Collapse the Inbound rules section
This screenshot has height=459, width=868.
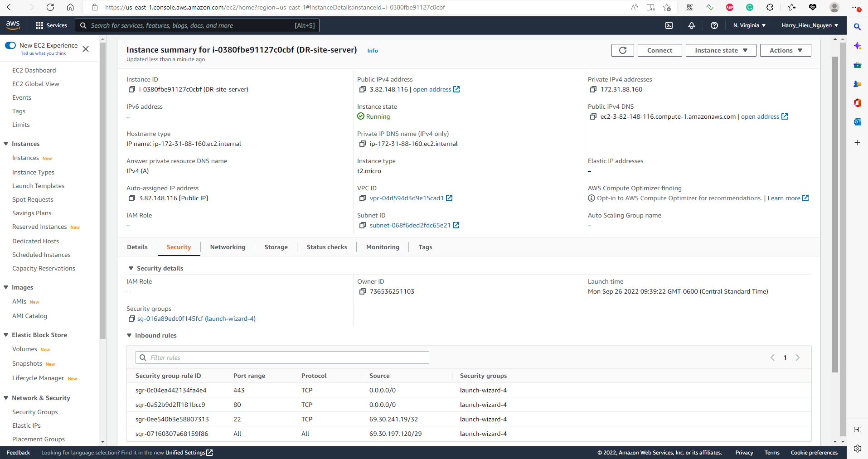(130, 335)
